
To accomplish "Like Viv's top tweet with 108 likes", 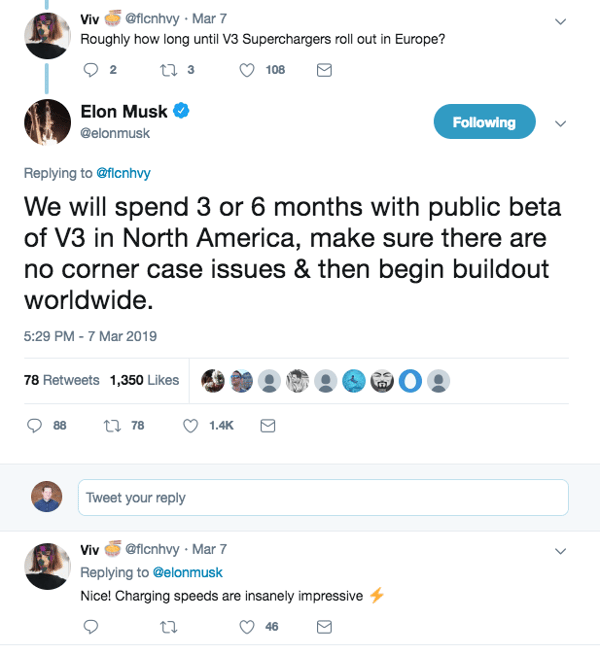I will [x=247, y=70].
